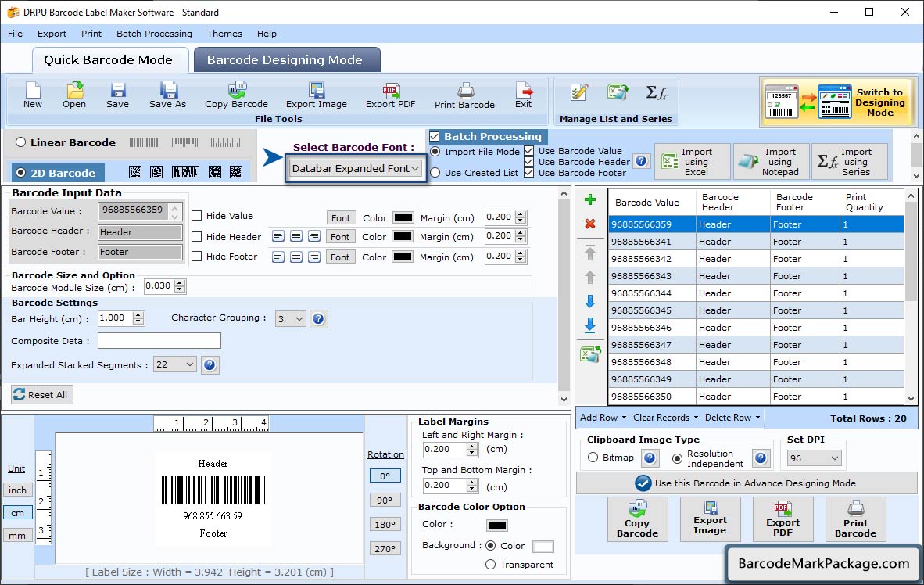Open help for Resolution Independent option

point(761,458)
